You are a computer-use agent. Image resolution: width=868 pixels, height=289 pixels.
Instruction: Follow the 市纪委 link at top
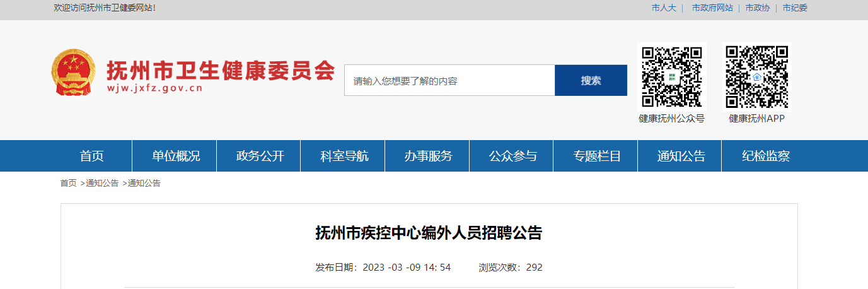pyautogui.click(x=795, y=8)
